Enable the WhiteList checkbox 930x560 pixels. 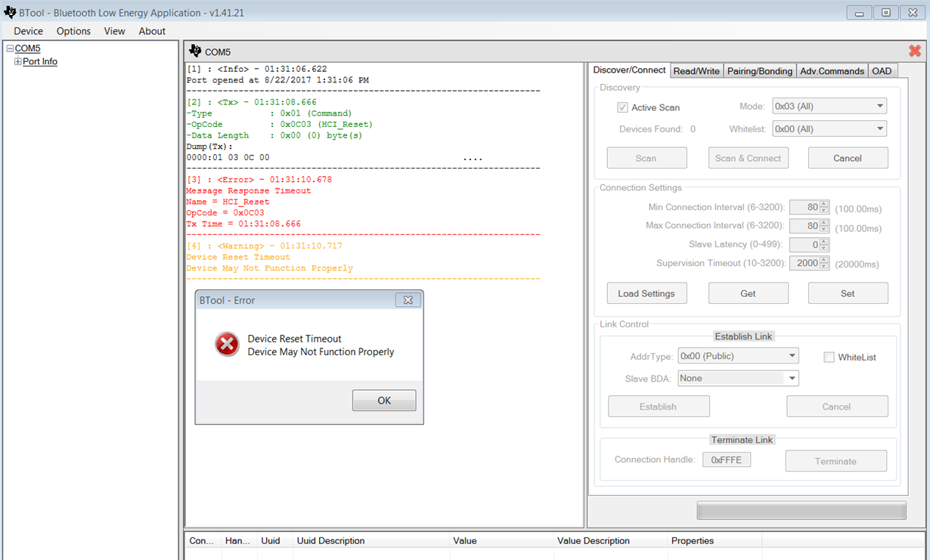click(829, 357)
